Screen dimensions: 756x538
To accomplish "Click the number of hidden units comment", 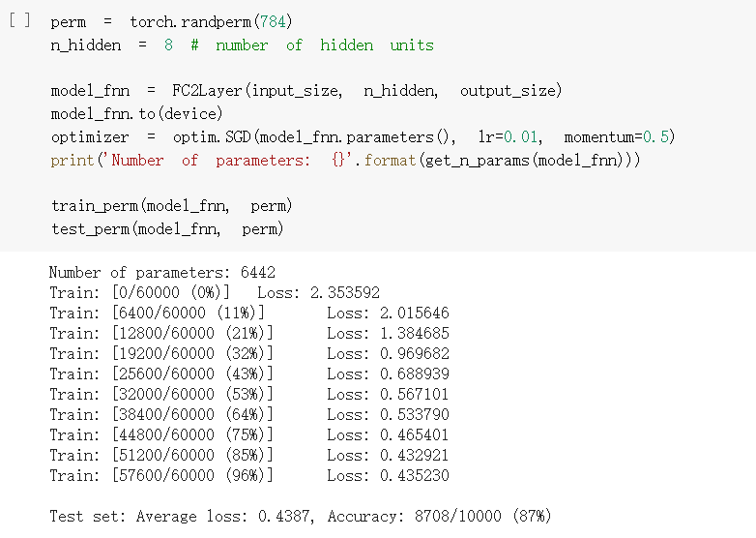I will pos(312,45).
